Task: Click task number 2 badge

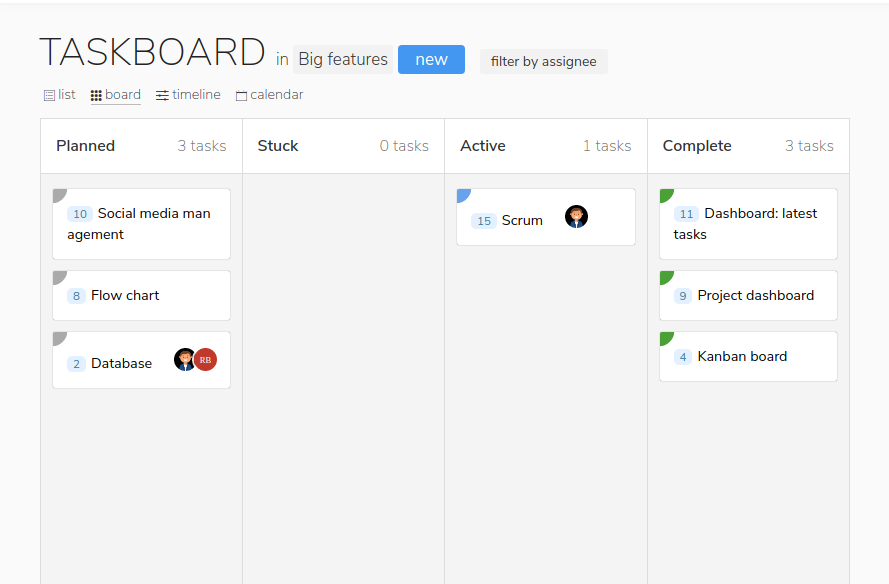Action: point(76,363)
